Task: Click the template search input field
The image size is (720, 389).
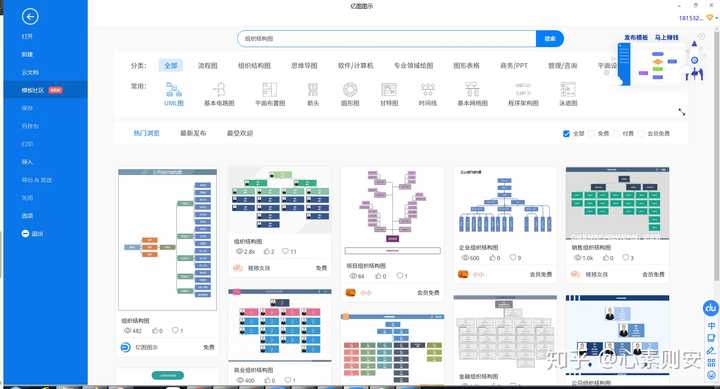Action: 387,39
